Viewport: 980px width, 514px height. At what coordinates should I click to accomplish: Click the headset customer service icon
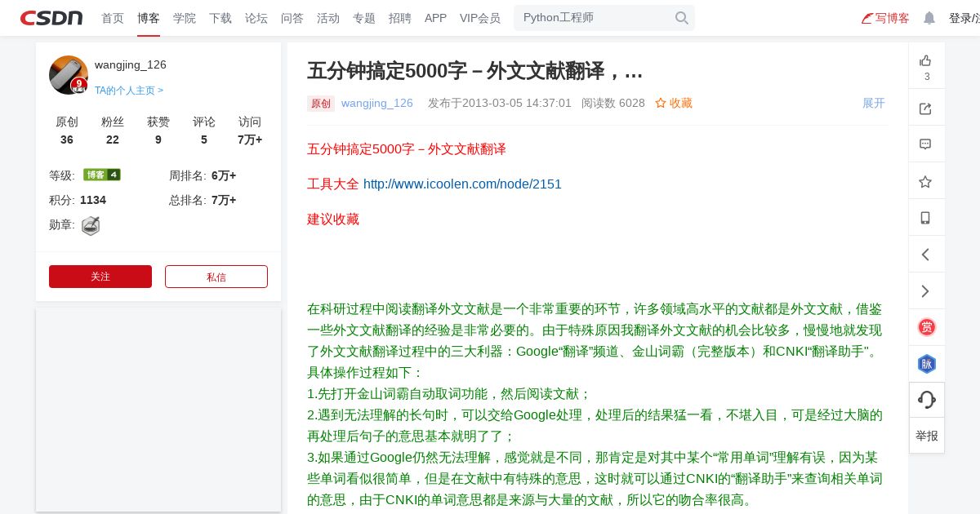tap(927, 400)
